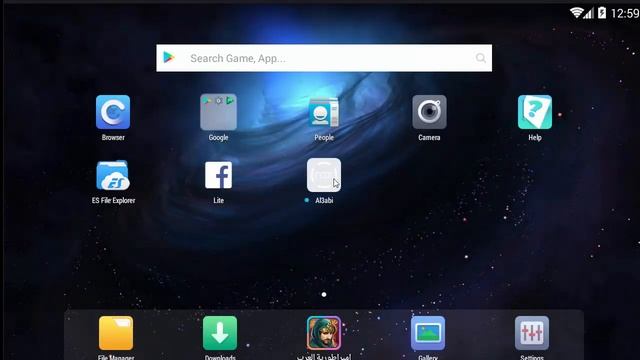This screenshot has width=640, height=360.
Task: Tap the battery status icon
Action: pyautogui.click(x=602, y=13)
